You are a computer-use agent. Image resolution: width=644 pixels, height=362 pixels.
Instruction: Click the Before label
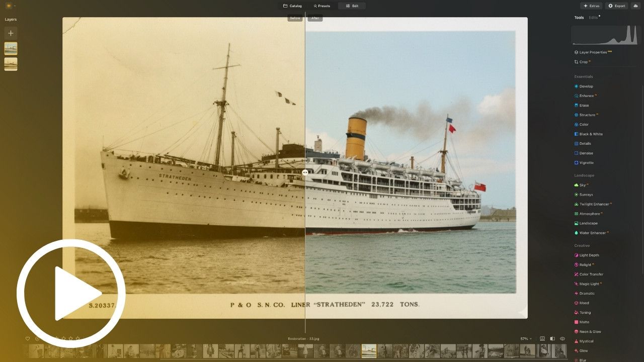295,19
